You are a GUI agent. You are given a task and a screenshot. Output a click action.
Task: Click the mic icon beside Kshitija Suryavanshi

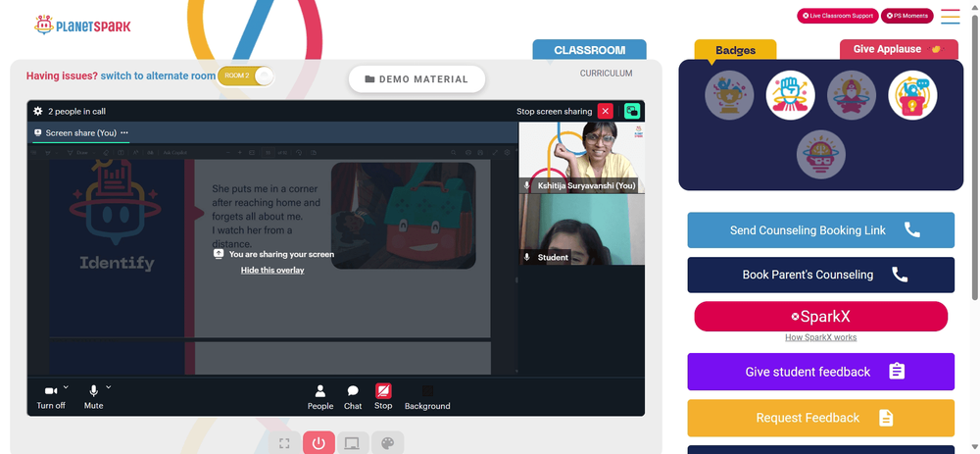coord(527,185)
